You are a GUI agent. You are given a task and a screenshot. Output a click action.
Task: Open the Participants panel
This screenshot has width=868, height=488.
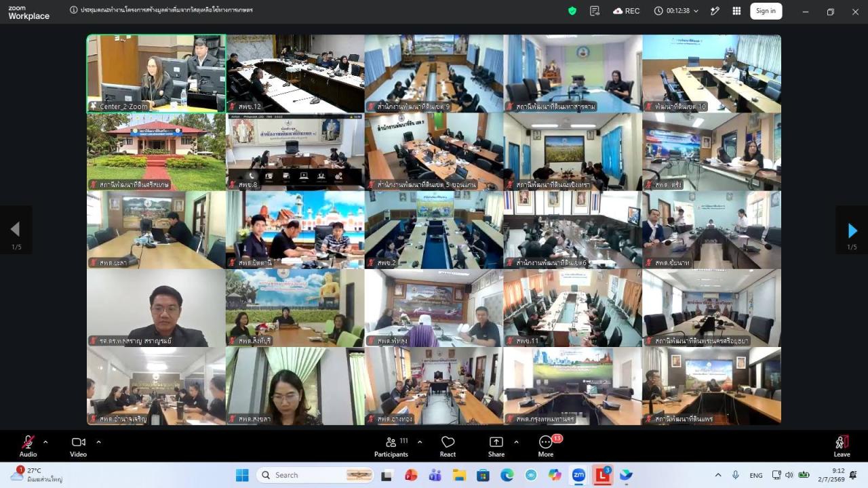391,446
